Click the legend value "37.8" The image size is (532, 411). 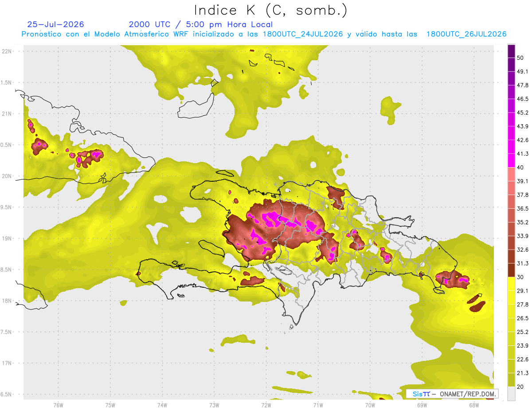pos(523,195)
